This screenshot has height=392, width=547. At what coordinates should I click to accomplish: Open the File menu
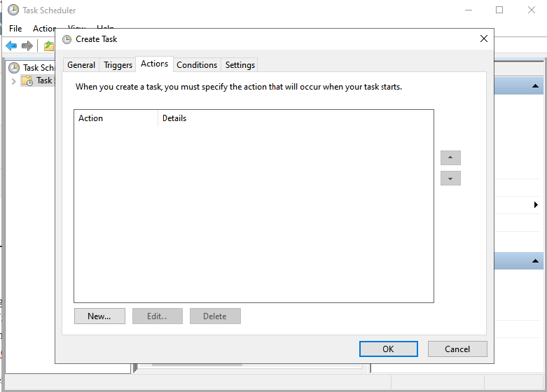click(15, 29)
